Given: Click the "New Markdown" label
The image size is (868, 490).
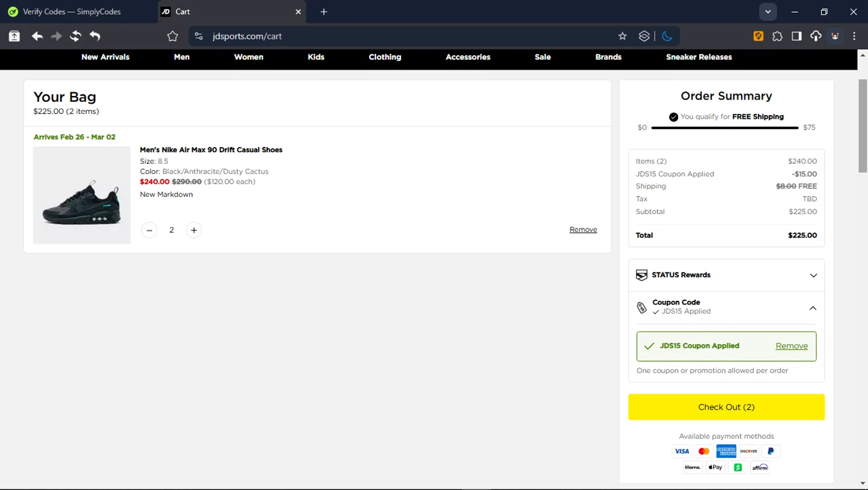Looking at the screenshot, I should (167, 194).
